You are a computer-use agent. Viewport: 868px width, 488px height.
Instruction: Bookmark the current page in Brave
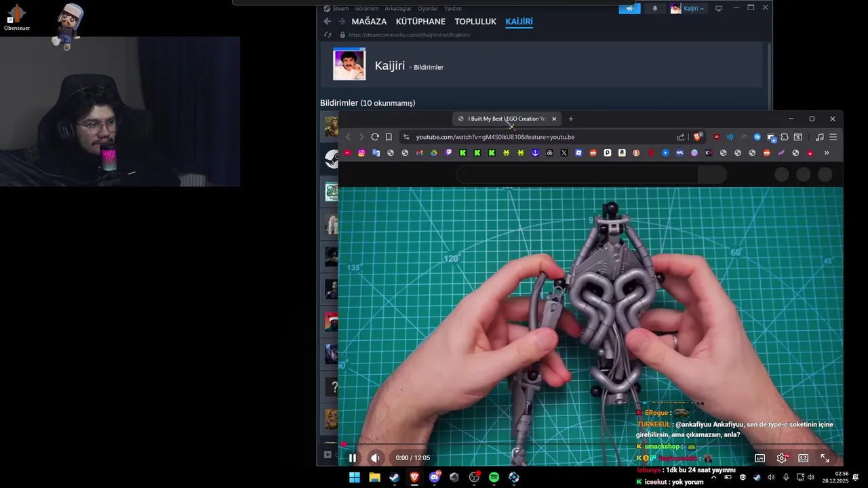[389, 137]
